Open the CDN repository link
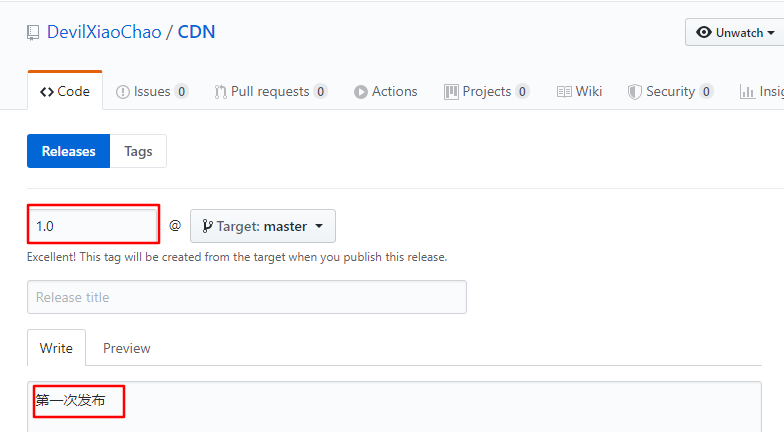Screen dimensions: 784x432 point(196,32)
